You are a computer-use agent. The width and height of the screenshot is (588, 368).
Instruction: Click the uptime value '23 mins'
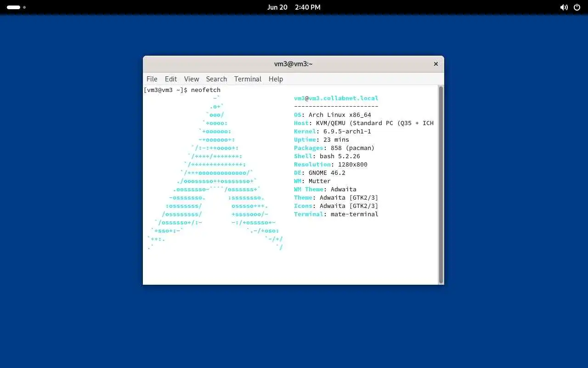336,140
